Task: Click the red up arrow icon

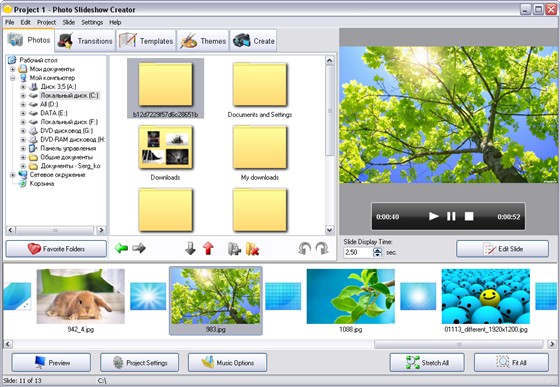Action: [x=208, y=248]
